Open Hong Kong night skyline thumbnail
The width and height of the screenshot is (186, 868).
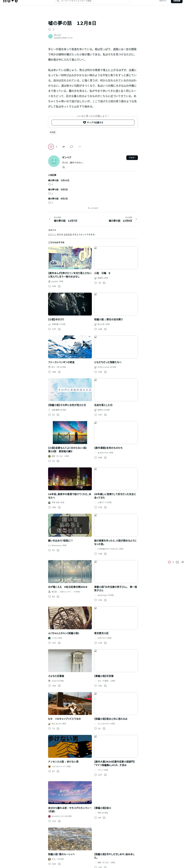[x=70, y=479]
